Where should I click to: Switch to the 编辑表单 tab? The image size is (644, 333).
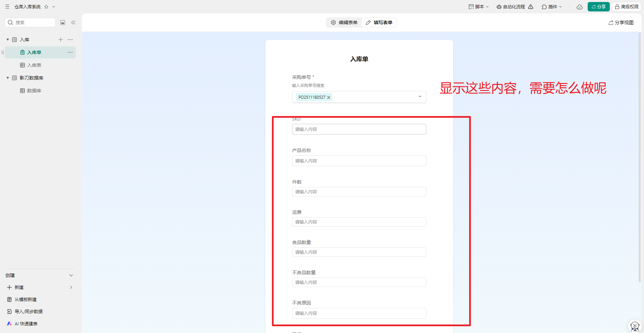pos(344,22)
